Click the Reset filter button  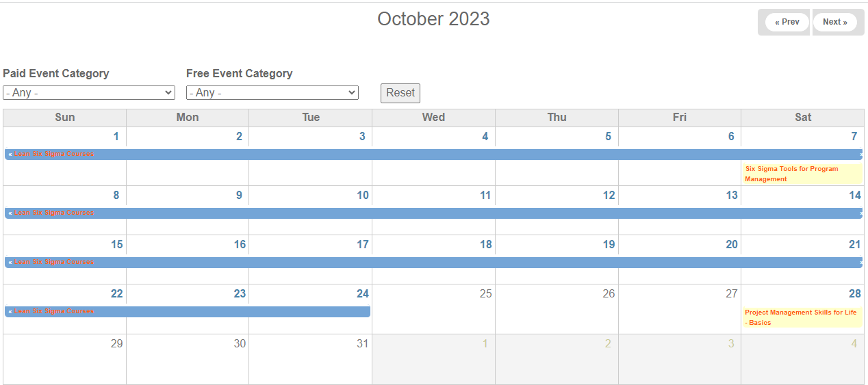400,93
